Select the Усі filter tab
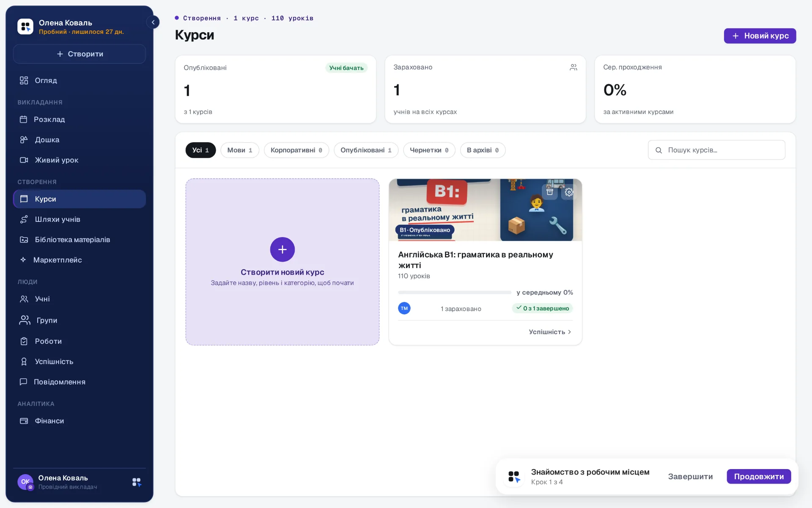The image size is (812, 508). coord(200,150)
